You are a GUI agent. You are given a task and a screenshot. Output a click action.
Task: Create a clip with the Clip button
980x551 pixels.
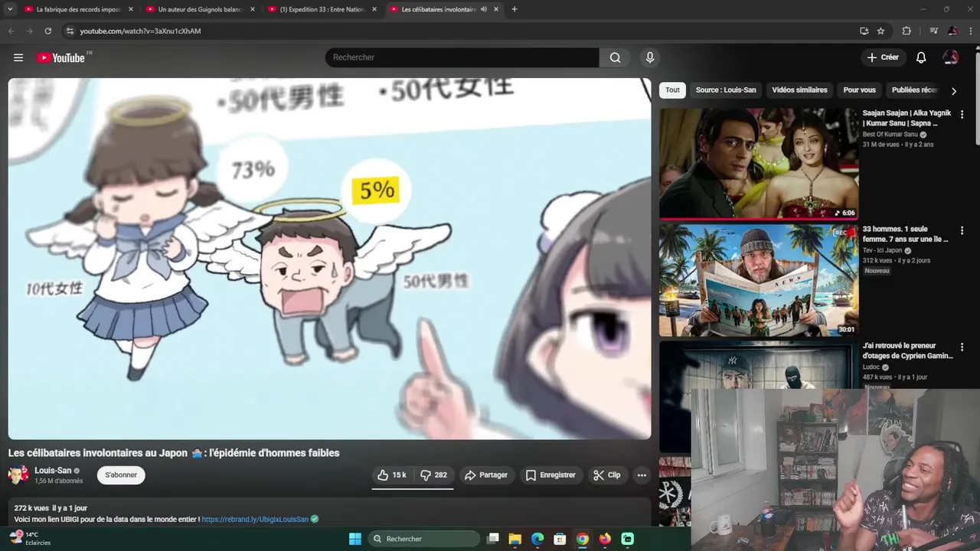tap(606, 475)
